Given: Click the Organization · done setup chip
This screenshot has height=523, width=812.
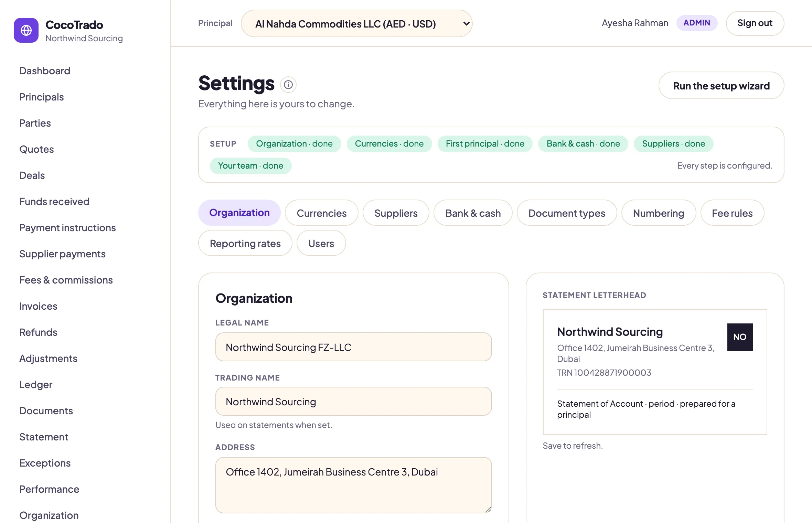Looking at the screenshot, I should pyautogui.click(x=294, y=143).
